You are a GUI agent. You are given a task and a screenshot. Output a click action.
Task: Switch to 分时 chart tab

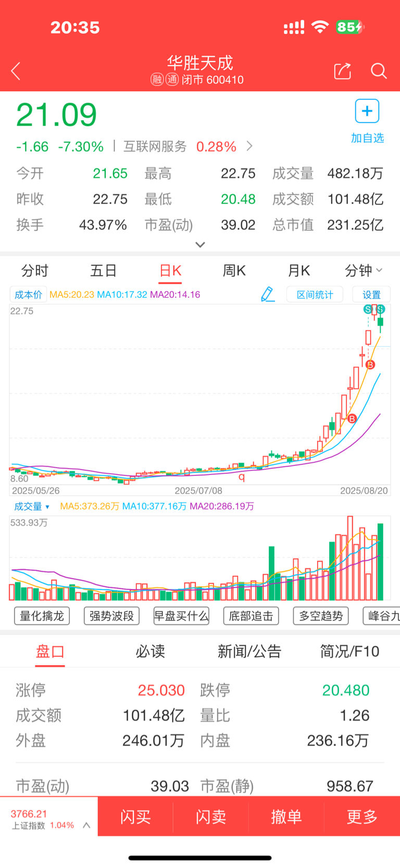tap(34, 271)
